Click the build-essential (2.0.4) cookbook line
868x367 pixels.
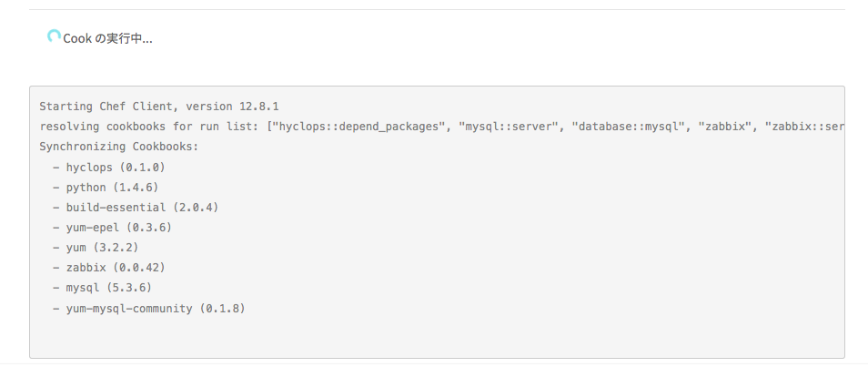coord(136,208)
